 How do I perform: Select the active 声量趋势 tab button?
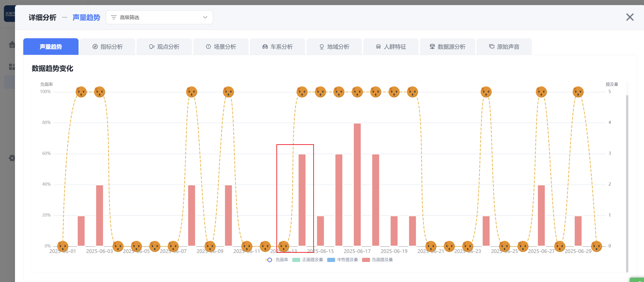click(x=51, y=47)
